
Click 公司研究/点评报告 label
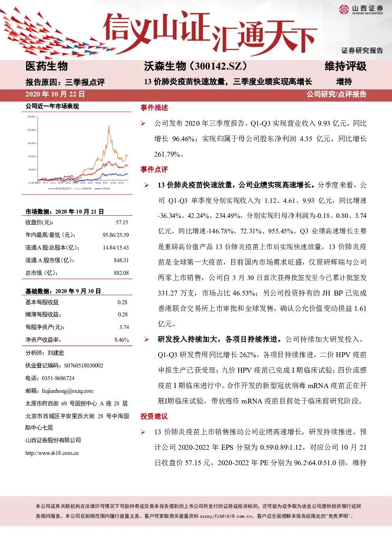click(x=336, y=95)
